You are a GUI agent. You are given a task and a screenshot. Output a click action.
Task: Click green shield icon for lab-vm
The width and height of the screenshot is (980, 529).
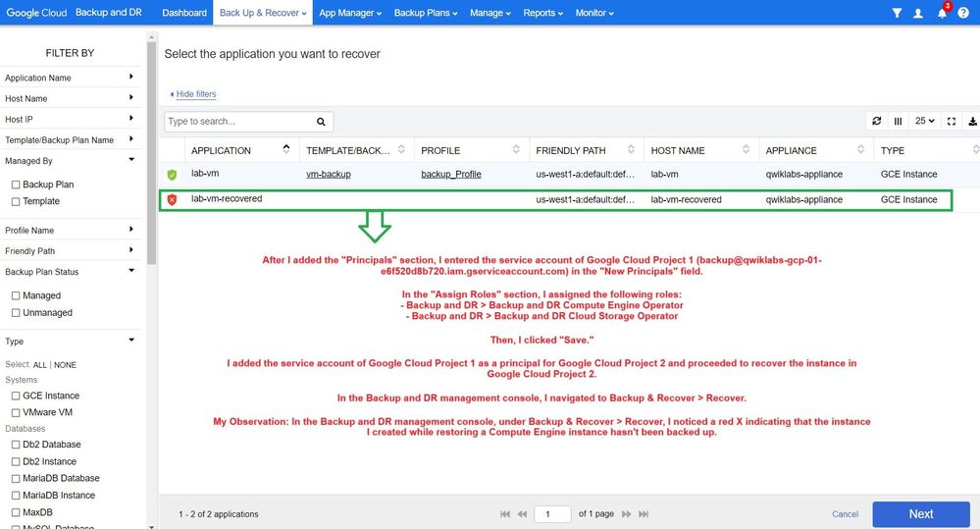(x=172, y=175)
